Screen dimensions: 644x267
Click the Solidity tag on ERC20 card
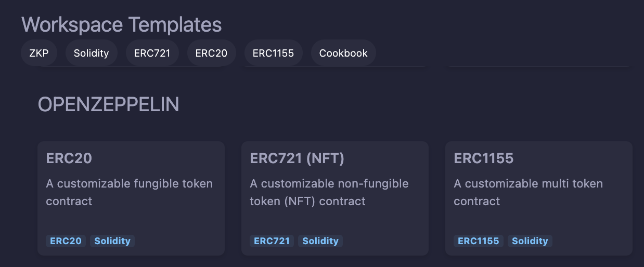112,241
